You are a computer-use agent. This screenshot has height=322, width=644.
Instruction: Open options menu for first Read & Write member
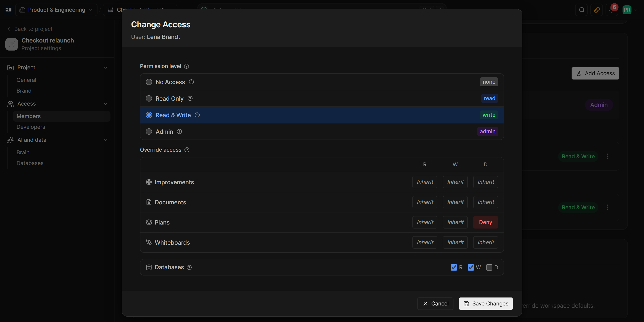point(608,156)
